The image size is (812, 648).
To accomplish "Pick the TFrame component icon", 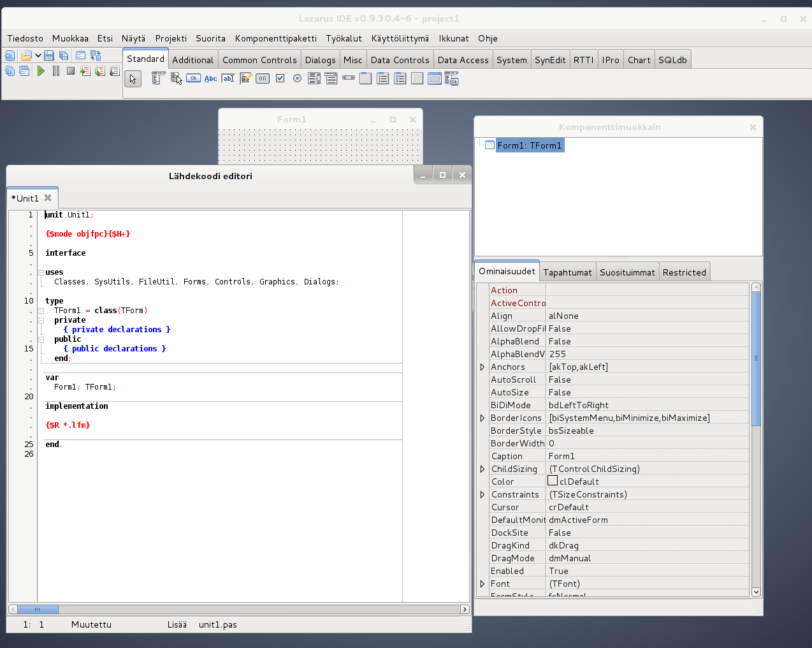I will tap(435, 78).
